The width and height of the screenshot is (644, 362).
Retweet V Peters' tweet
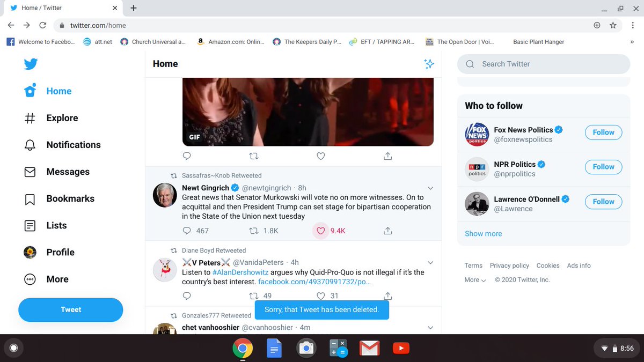pos(254,296)
